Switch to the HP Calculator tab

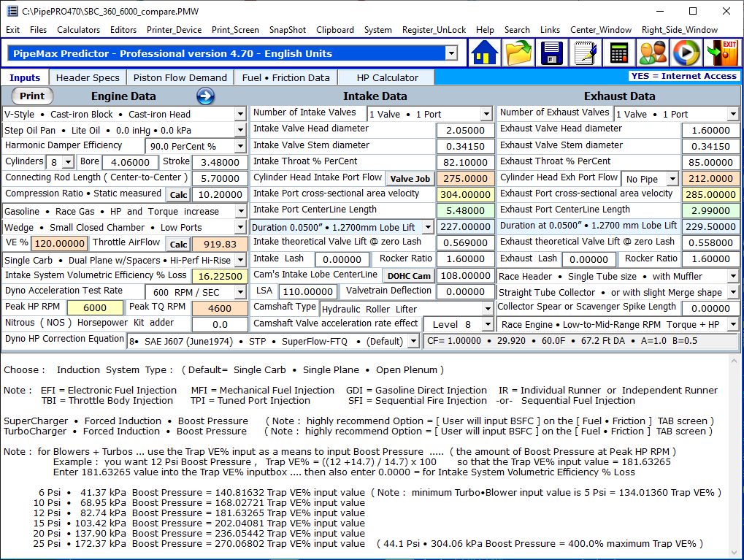point(387,78)
